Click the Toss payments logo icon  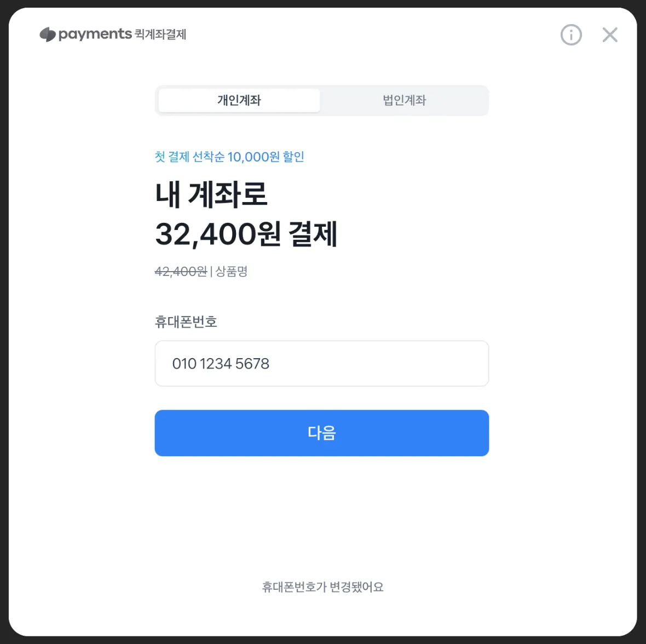point(48,34)
